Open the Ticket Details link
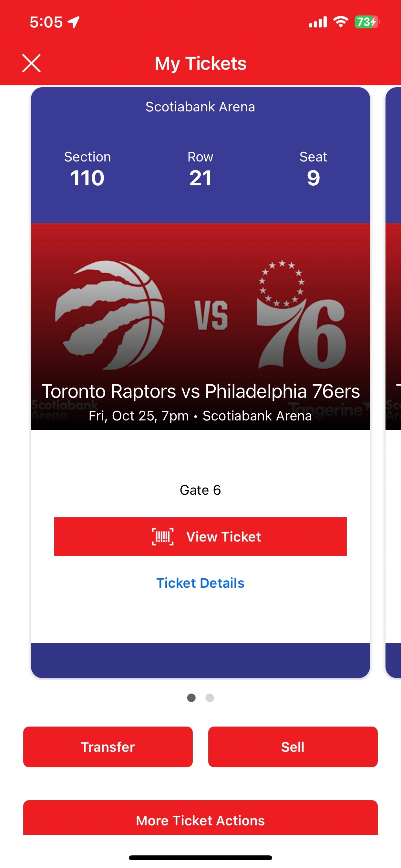 200,583
